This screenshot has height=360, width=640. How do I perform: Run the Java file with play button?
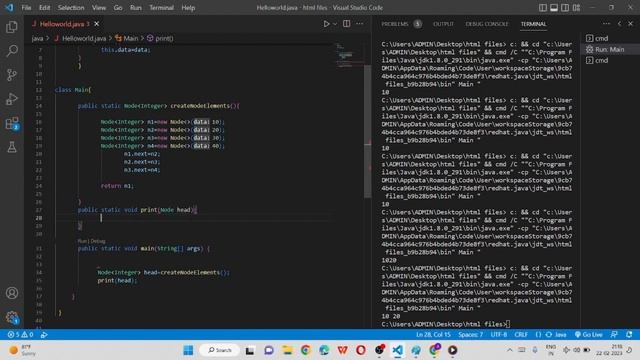[x=326, y=24]
